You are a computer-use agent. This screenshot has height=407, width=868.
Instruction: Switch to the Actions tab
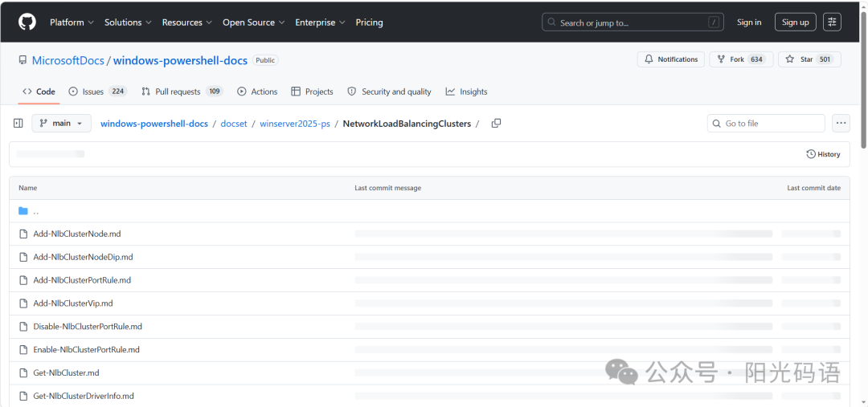click(x=257, y=92)
